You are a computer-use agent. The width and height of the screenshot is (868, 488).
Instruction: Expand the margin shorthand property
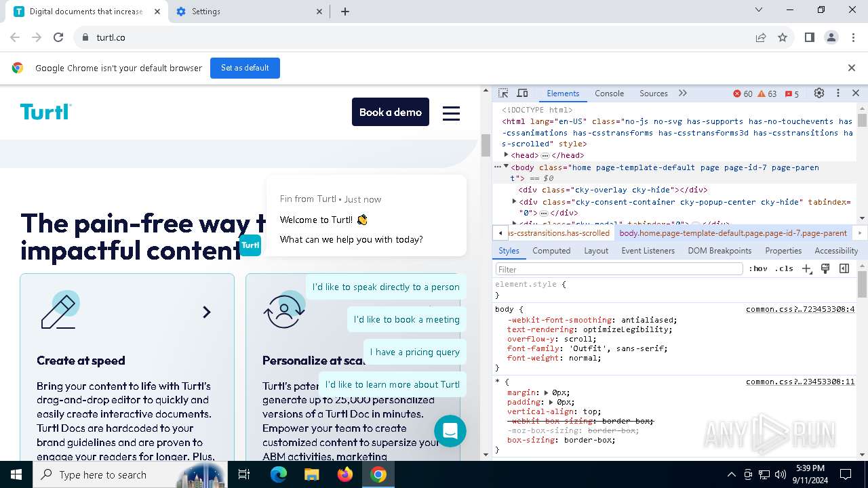(547, 392)
